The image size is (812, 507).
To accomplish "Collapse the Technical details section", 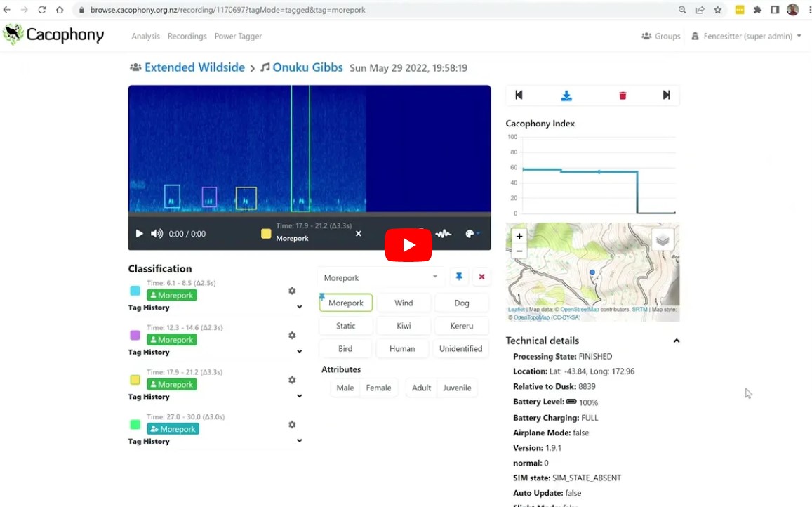I will pyautogui.click(x=677, y=341).
